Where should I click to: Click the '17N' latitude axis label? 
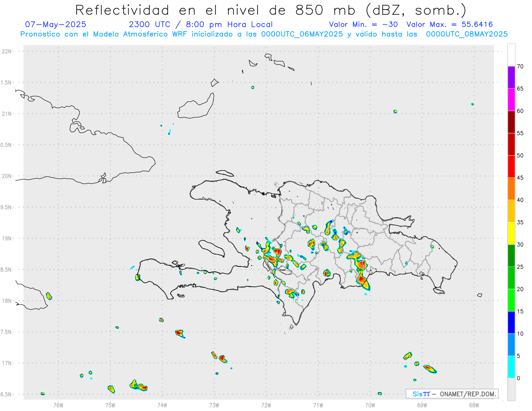tap(8, 363)
